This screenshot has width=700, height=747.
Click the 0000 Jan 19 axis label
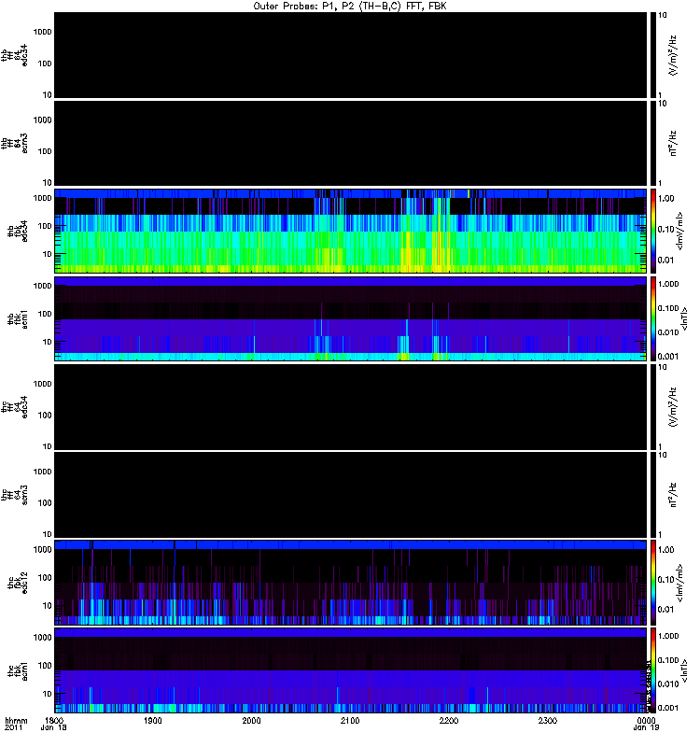click(646, 724)
